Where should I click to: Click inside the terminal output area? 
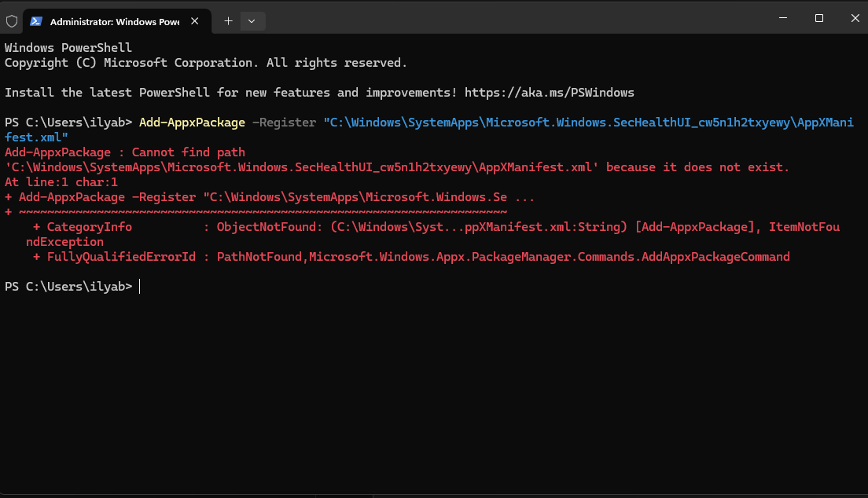point(432,377)
